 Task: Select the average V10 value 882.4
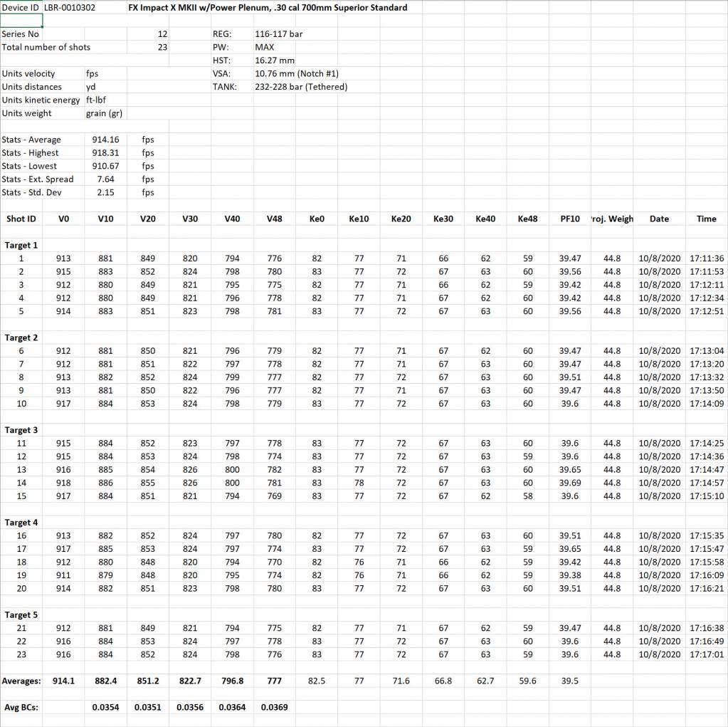point(106,681)
